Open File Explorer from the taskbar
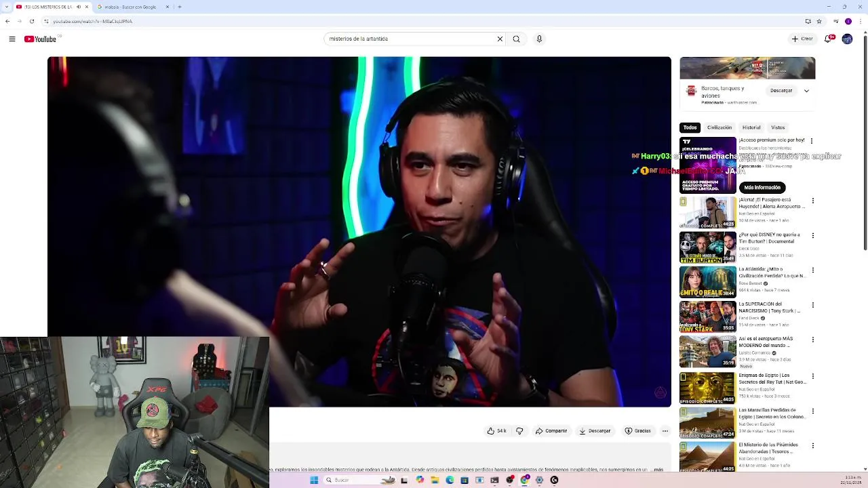This screenshot has height=488, width=868. coord(435,480)
